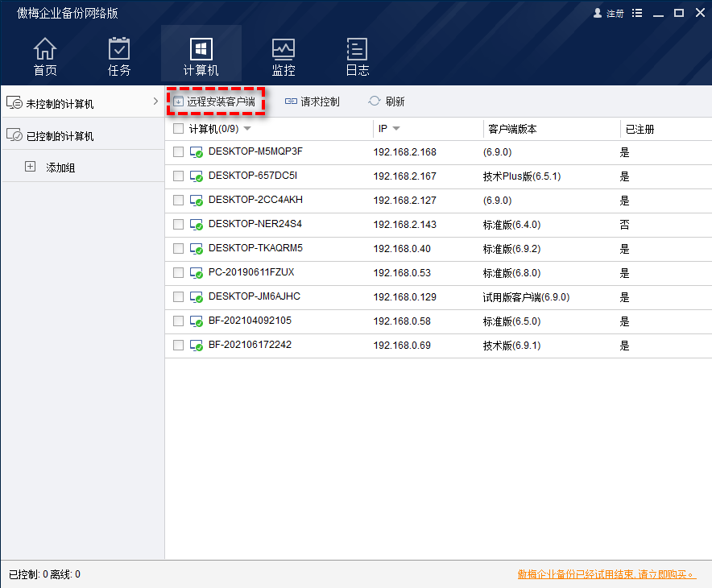712x588 pixels.
Task: Select 未控制的计算机 in the sidebar
Action: [82, 101]
